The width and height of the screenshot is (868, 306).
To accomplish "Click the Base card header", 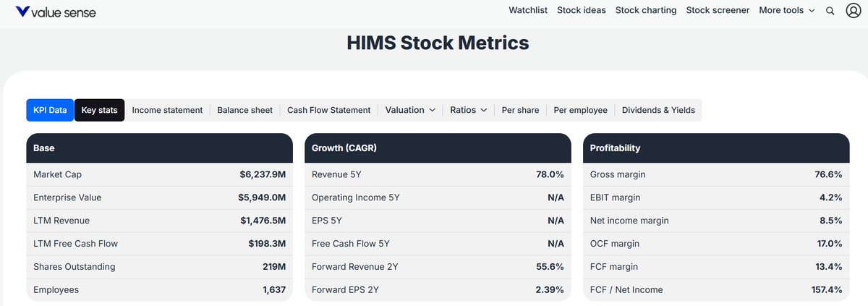I will (160, 148).
